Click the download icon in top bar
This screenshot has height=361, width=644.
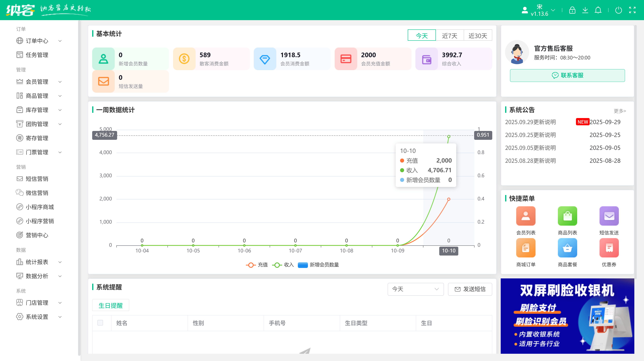point(585,10)
